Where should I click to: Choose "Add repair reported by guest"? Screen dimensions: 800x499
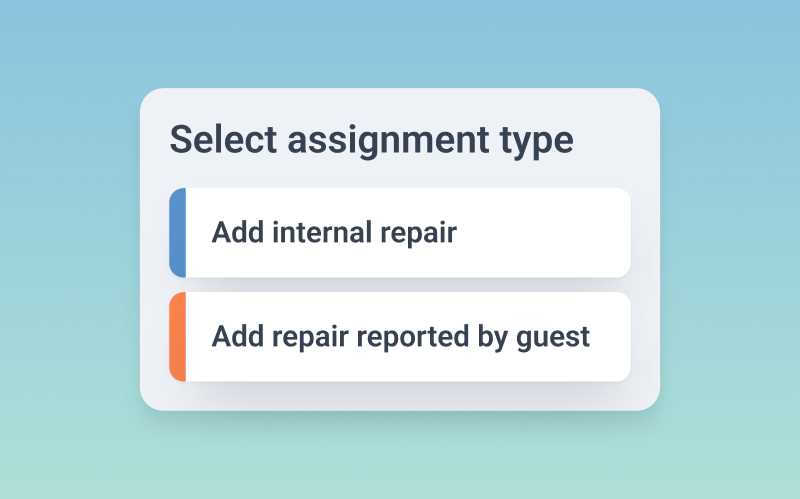(400, 337)
